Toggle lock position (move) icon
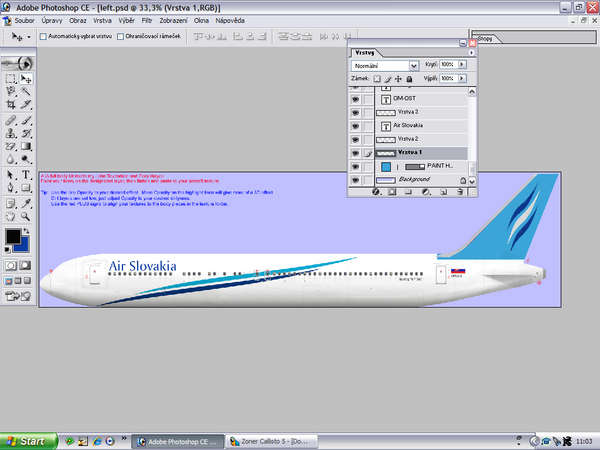 tap(398, 79)
